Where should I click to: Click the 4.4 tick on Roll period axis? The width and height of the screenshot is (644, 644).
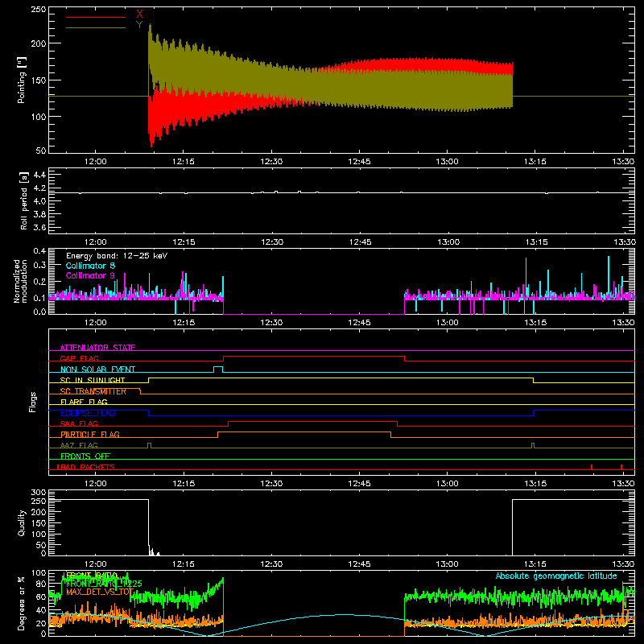click(39, 175)
